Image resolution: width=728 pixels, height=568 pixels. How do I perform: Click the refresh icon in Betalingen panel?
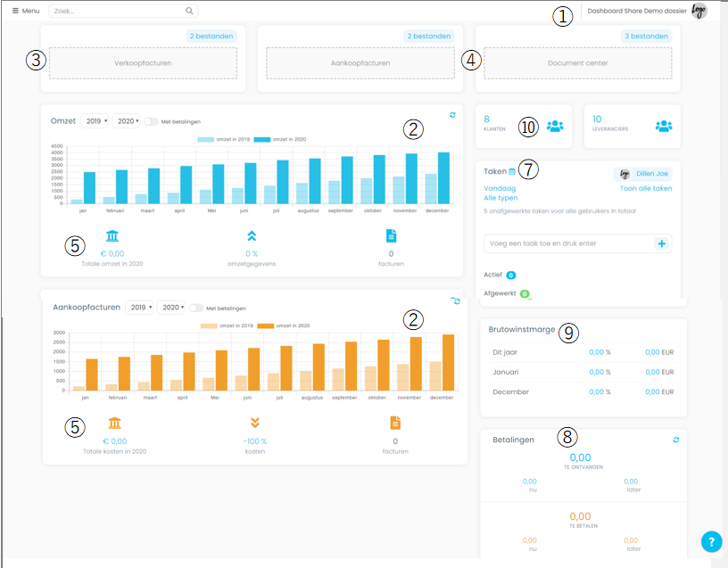point(675,440)
